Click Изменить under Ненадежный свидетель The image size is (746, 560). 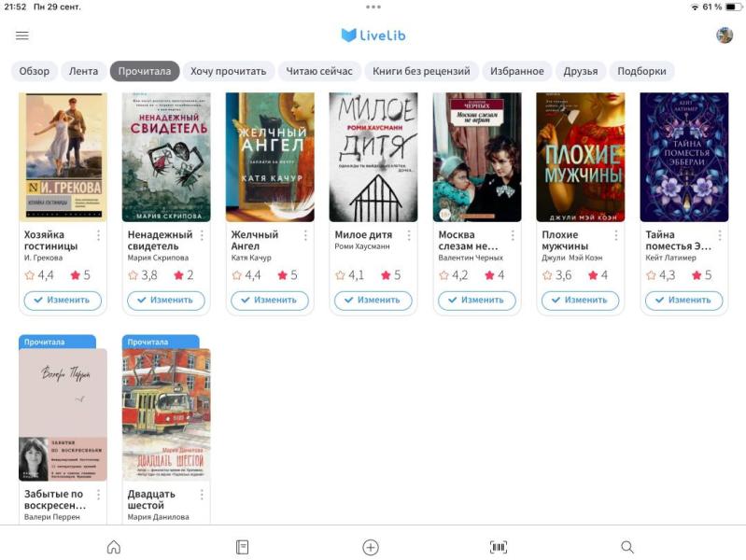click(x=166, y=301)
